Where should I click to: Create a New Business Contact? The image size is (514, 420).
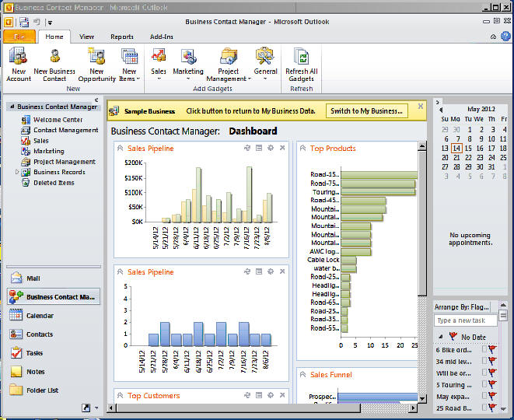pyautogui.click(x=54, y=65)
